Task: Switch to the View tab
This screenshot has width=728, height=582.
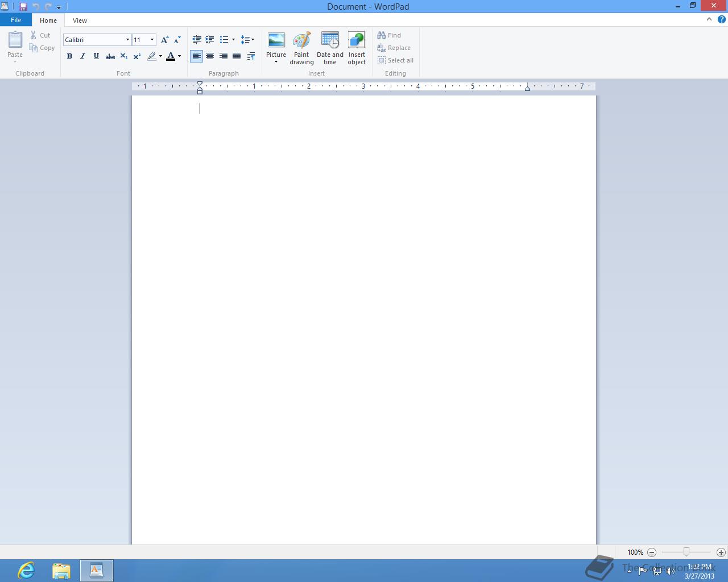Action: [80, 20]
